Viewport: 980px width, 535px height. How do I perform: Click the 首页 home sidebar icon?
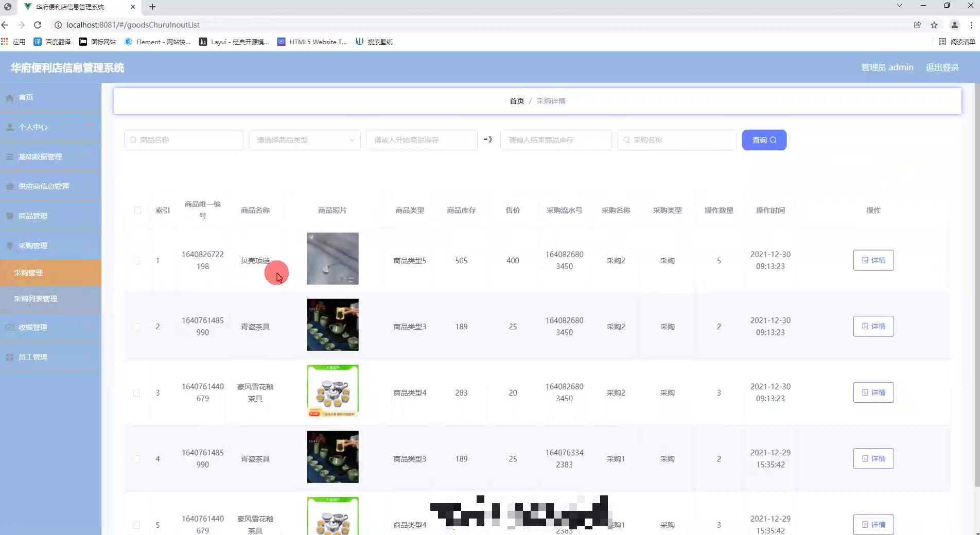(9, 98)
